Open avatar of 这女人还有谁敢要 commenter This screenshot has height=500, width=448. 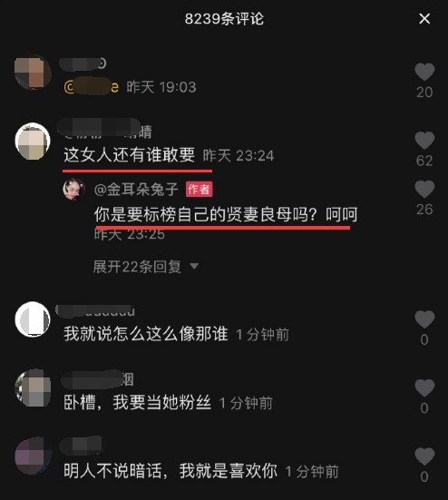click(33, 142)
